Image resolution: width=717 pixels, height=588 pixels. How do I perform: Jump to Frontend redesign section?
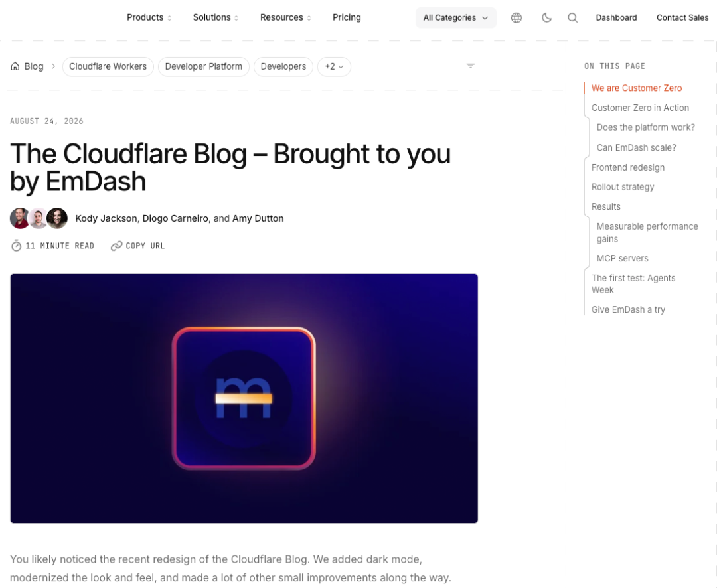tap(627, 167)
